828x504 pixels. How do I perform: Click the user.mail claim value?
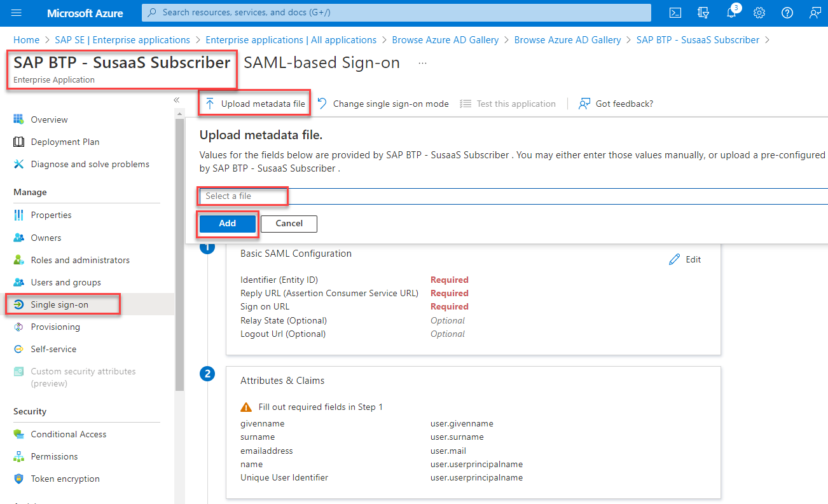pyautogui.click(x=448, y=451)
